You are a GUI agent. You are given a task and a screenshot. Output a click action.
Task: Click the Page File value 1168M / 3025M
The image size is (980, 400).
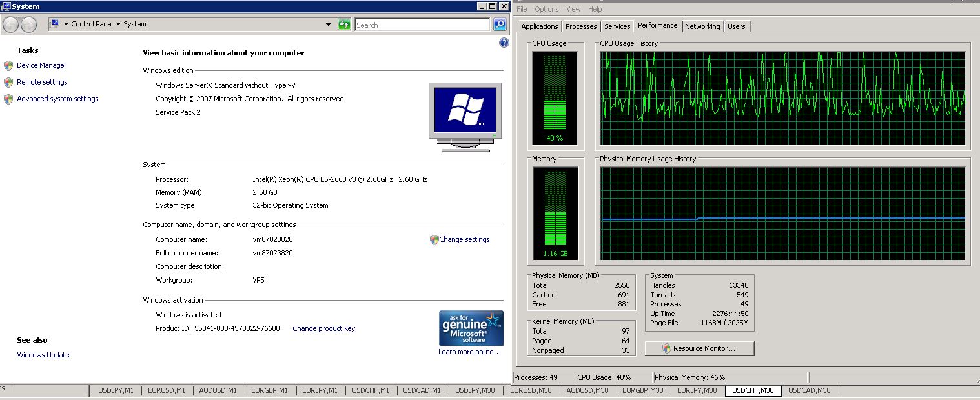pyautogui.click(x=724, y=323)
